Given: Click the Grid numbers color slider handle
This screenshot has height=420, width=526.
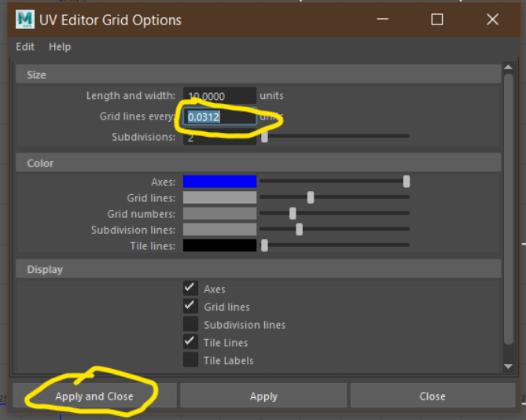Looking at the screenshot, I should [292, 213].
